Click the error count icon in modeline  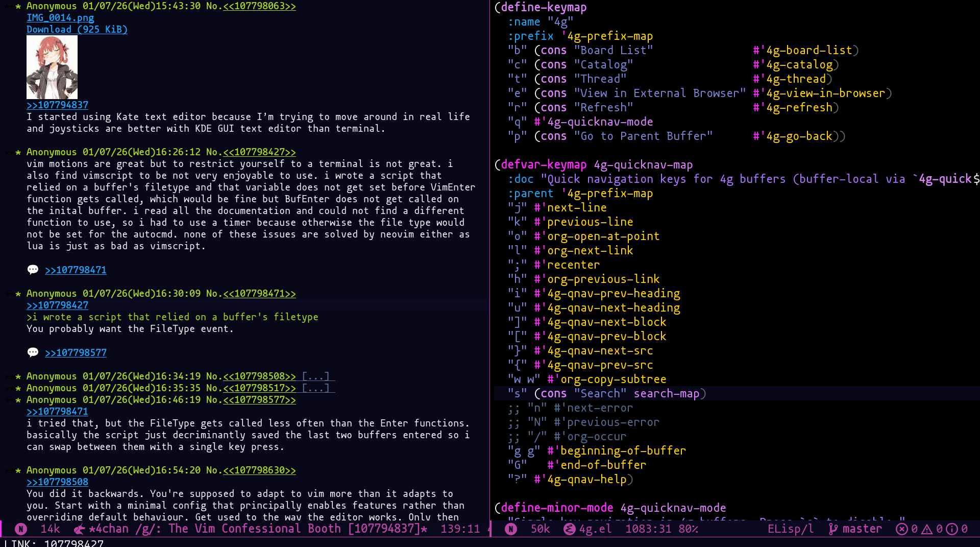point(902,529)
